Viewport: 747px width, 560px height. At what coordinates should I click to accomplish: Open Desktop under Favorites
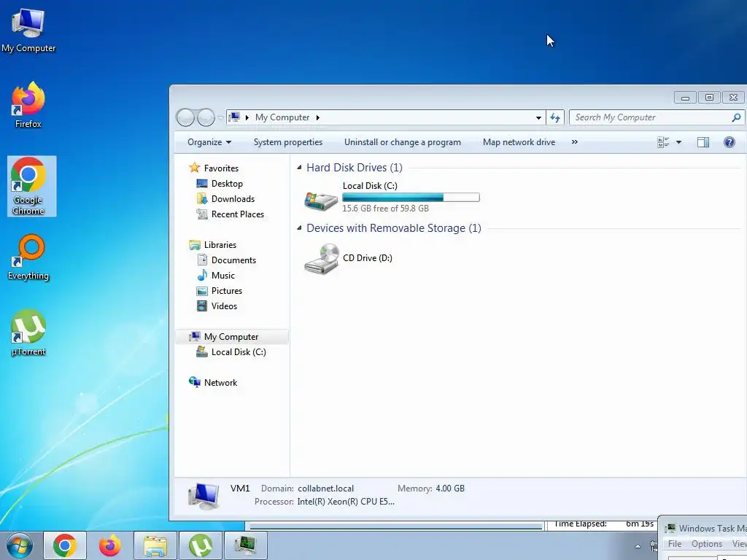227,183
